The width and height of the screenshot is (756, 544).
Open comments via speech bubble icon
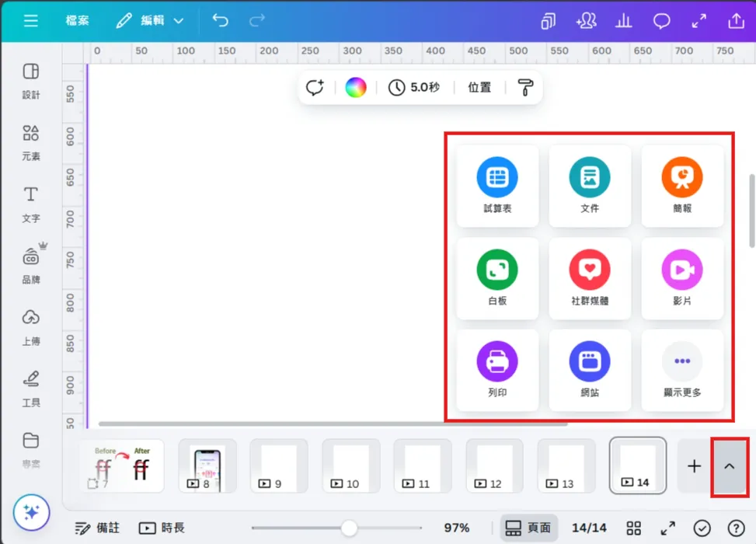(661, 21)
